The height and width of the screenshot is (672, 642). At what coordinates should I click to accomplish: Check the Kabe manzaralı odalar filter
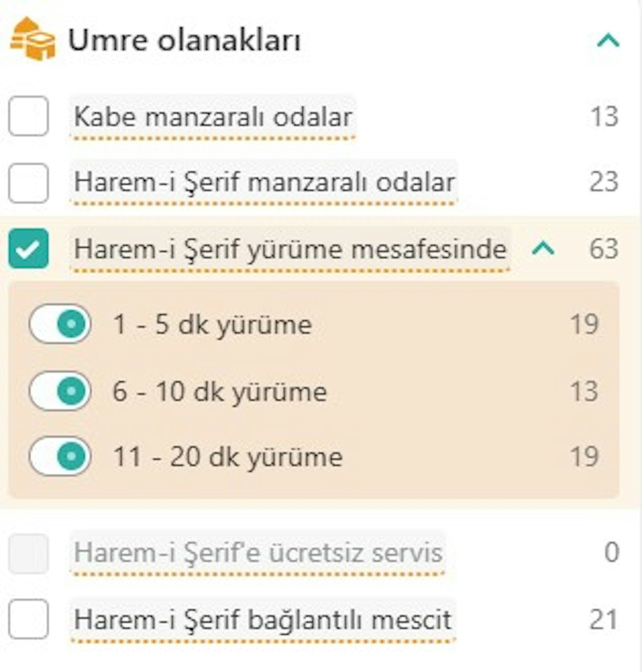28,116
